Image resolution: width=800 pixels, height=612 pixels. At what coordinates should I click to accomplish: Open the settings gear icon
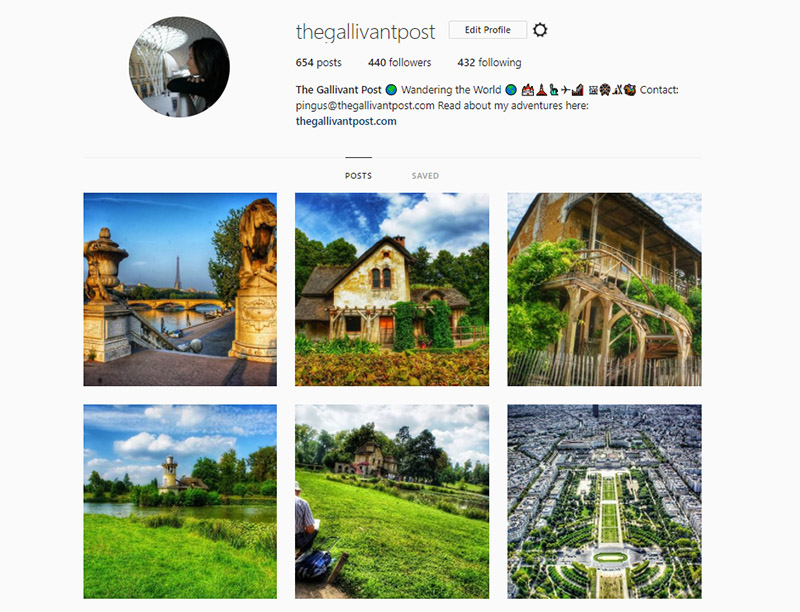click(540, 30)
